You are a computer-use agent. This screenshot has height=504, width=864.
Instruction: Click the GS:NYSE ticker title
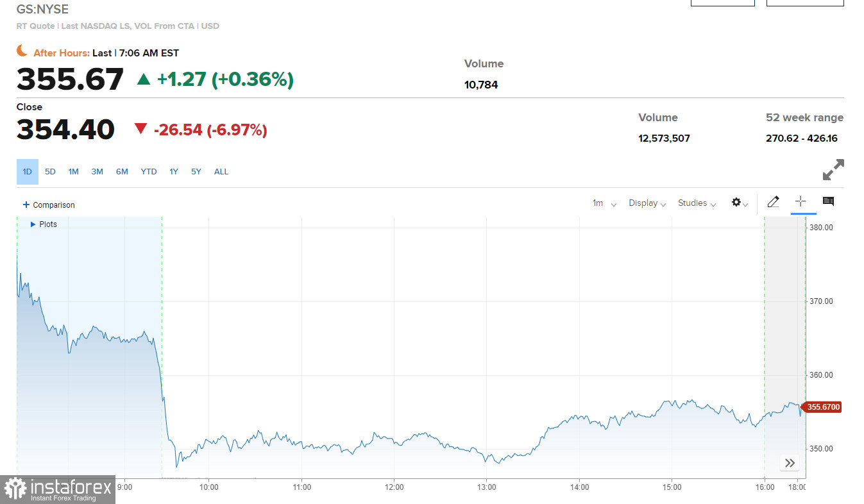(42, 10)
